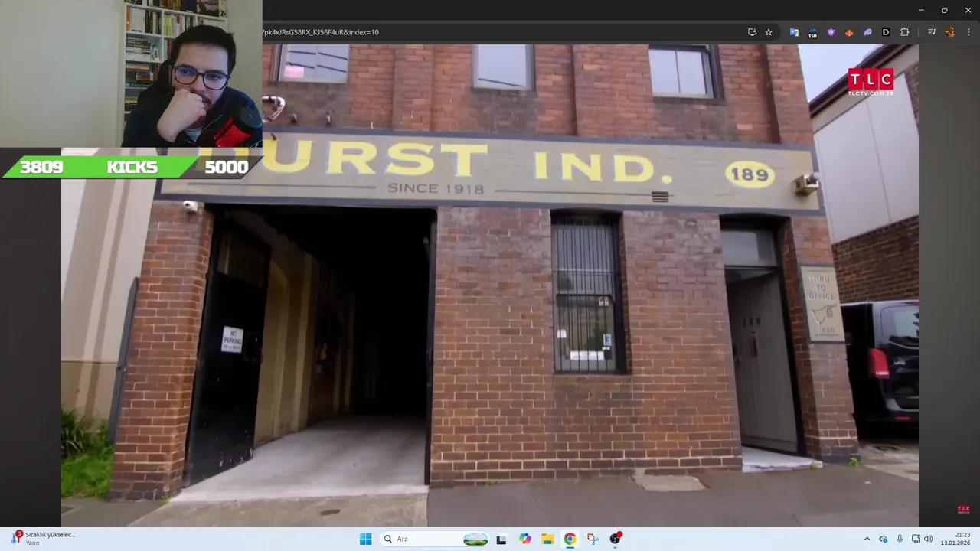Click the install app icon in address bar
Image resolution: width=980 pixels, height=551 pixels.
[752, 32]
